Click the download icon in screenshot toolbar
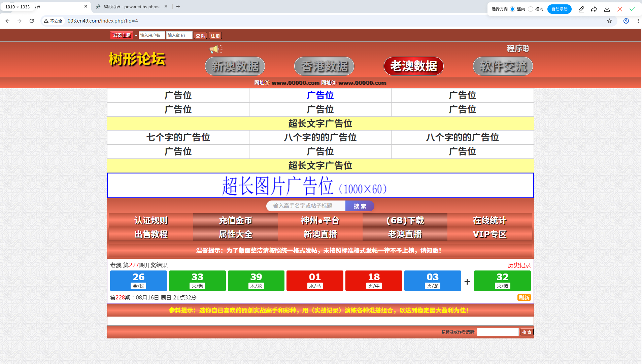This screenshot has height=364, width=642. click(607, 9)
